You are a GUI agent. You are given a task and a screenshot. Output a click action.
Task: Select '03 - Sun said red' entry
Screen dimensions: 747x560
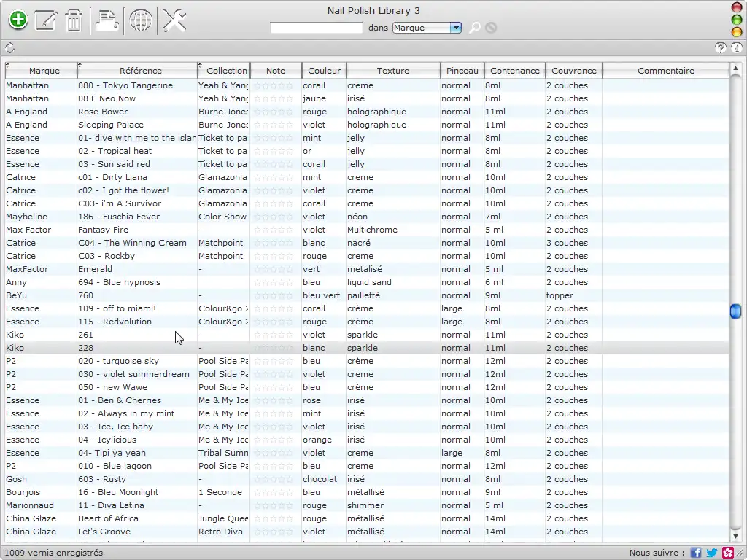point(114,164)
